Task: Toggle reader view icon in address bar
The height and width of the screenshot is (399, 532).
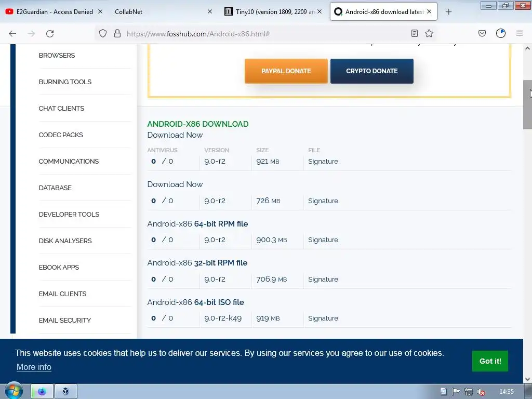Action: coord(414,33)
